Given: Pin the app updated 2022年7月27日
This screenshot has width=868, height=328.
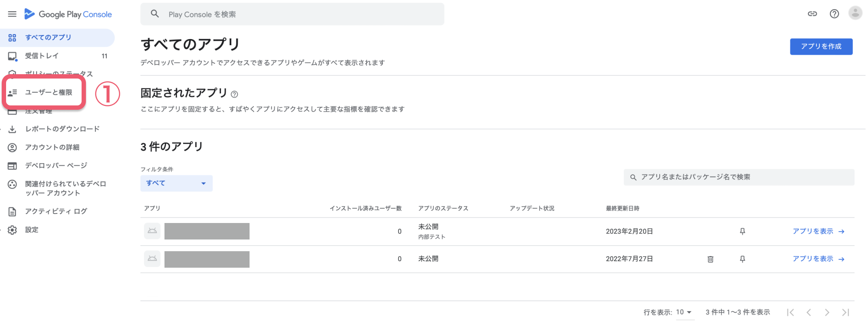Looking at the screenshot, I should pyautogui.click(x=743, y=259).
